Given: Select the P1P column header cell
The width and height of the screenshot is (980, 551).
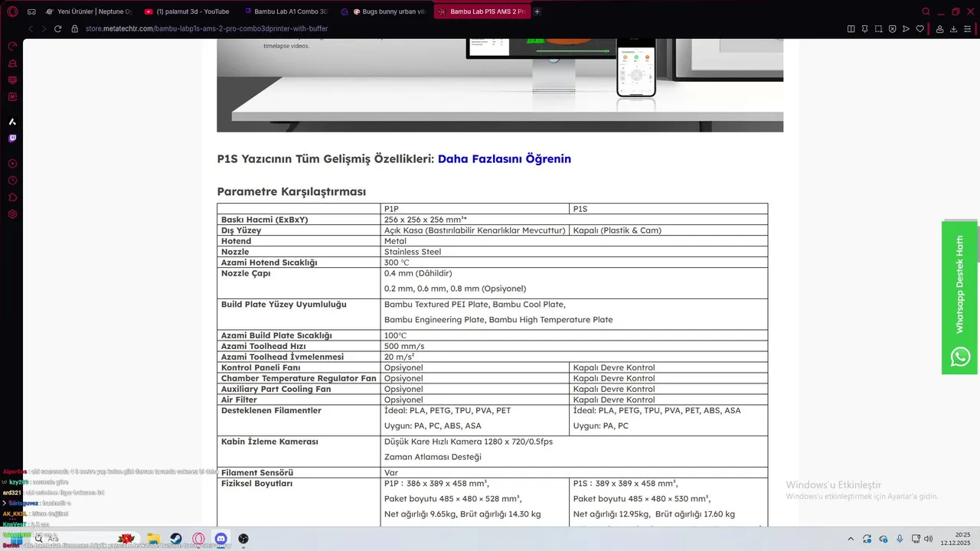Looking at the screenshot, I should [475, 209].
